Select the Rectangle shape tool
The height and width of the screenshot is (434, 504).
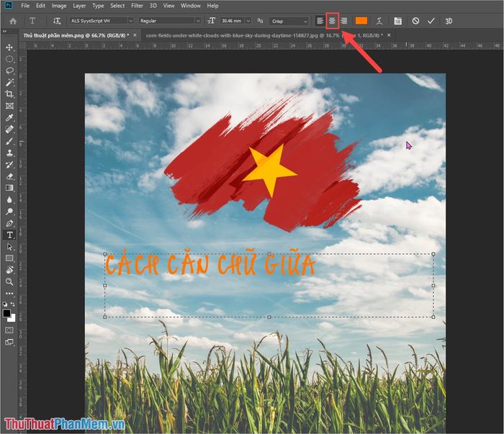(x=9, y=258)
